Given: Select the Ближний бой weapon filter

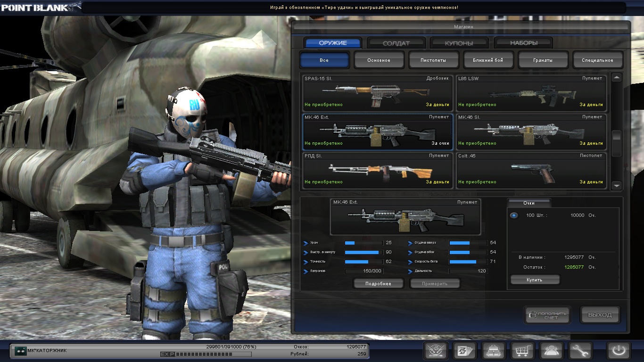Looking at the screenshot, I should [488, 60].
